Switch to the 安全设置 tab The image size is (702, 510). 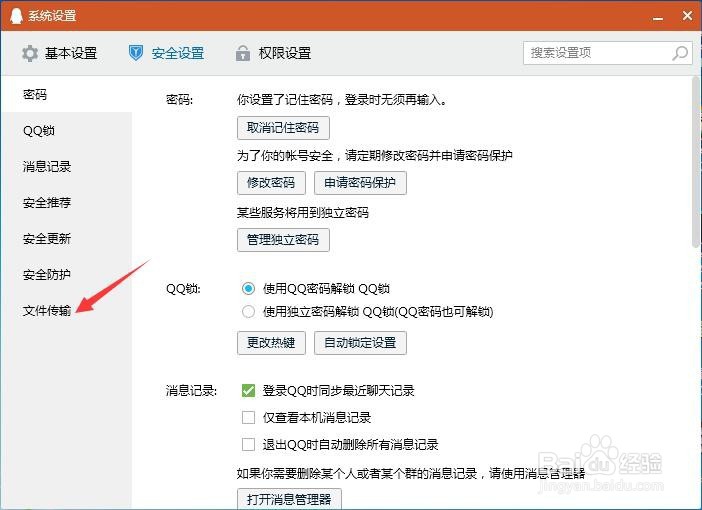[167, 53]
